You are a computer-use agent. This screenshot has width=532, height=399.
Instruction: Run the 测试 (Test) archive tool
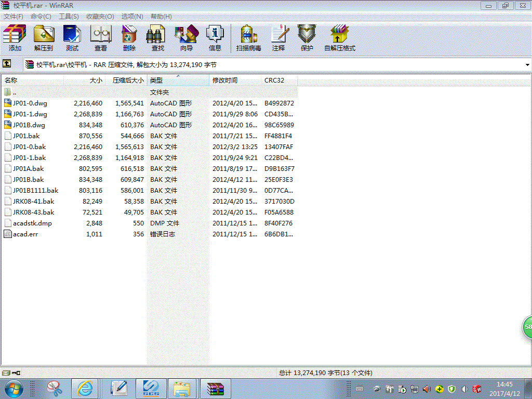coord(72,38)
